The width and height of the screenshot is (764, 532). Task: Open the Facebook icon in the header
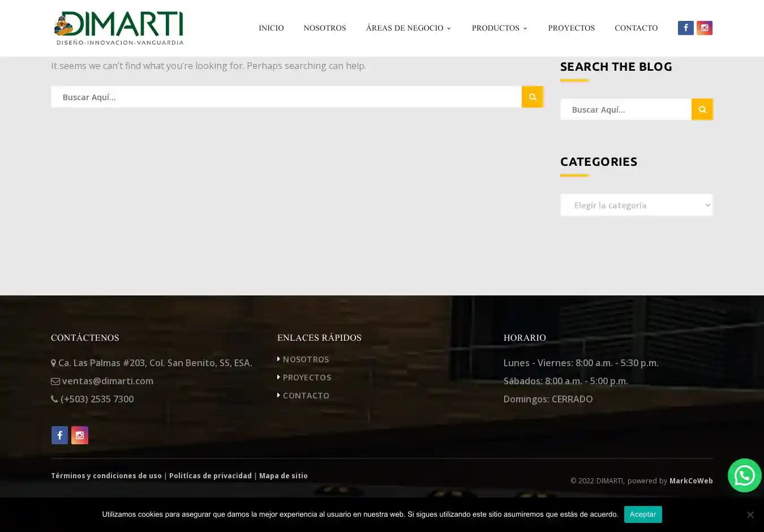point(685,28)
